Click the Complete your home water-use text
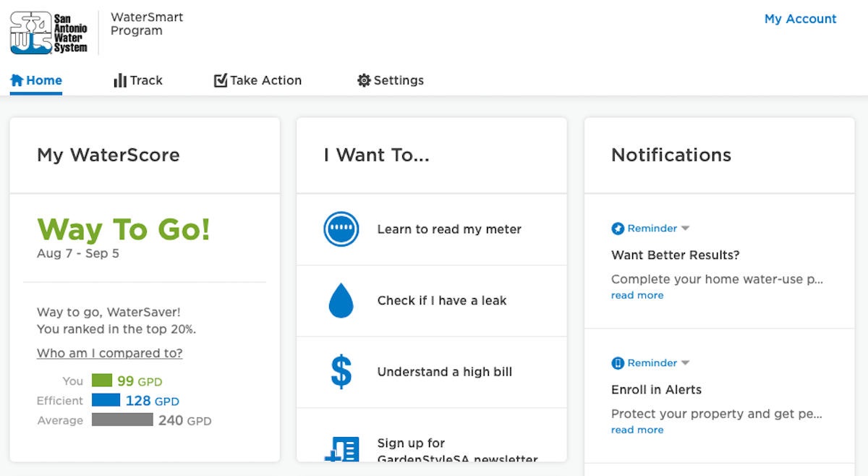The image size is (868, 476). (x=718, y=279)
